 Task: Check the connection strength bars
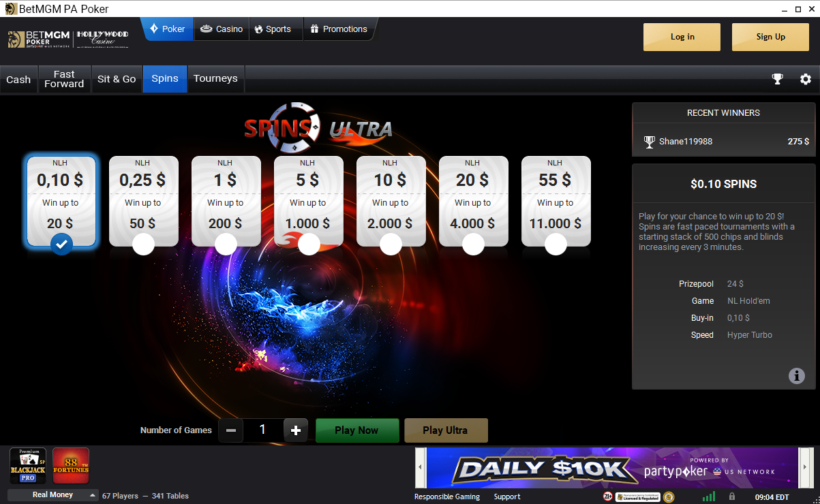pos(709,497)
